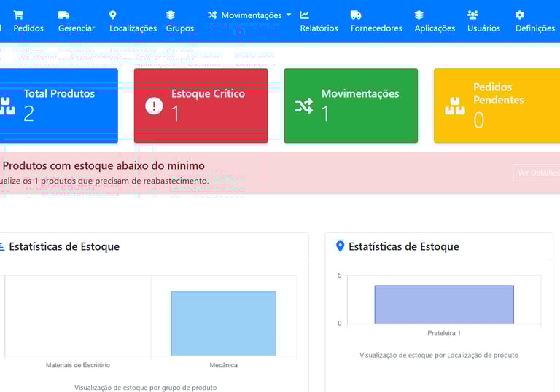Click the alert text about products needing reabastecimento
This screenshot has width=560, height=392.
[104, 181]
